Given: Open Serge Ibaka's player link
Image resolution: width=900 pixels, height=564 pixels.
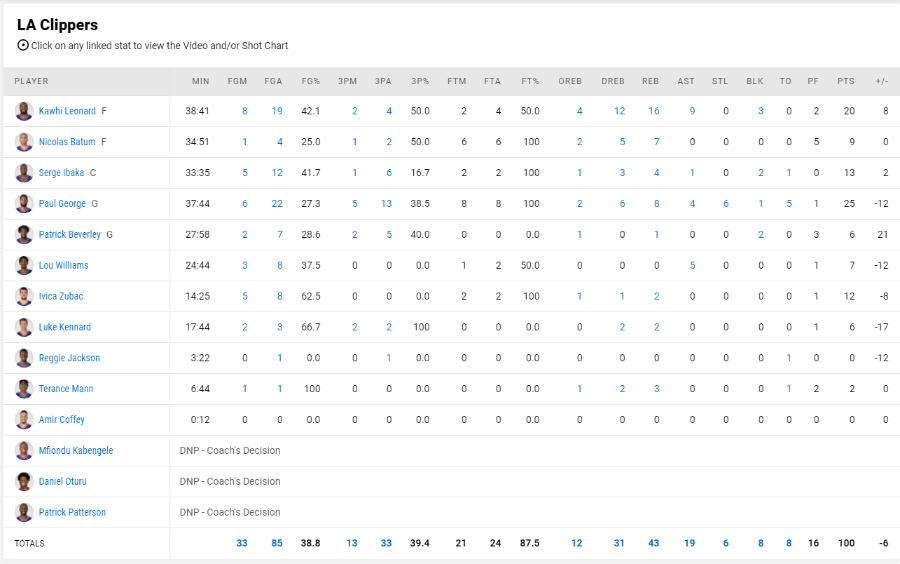Looking at the screenshot, I should click(61, 173).
